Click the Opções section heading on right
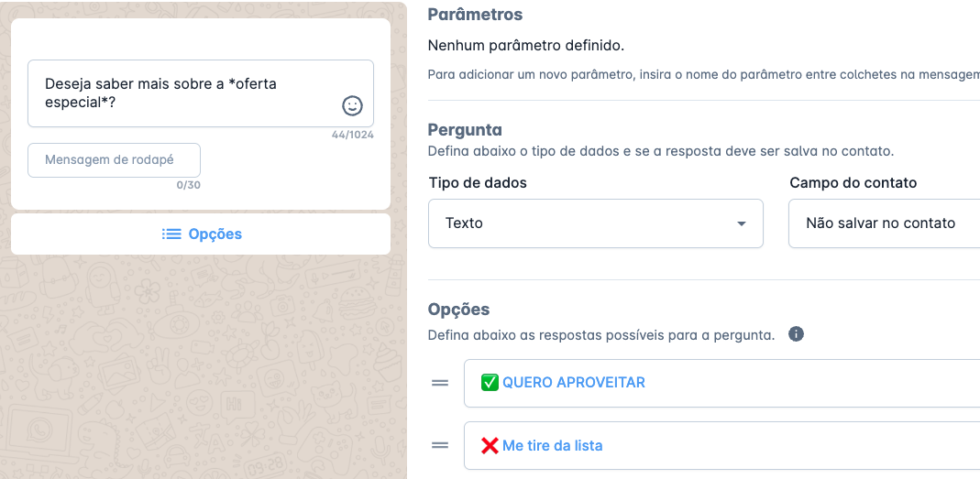980x479 pixels. [x=458, y=310]
